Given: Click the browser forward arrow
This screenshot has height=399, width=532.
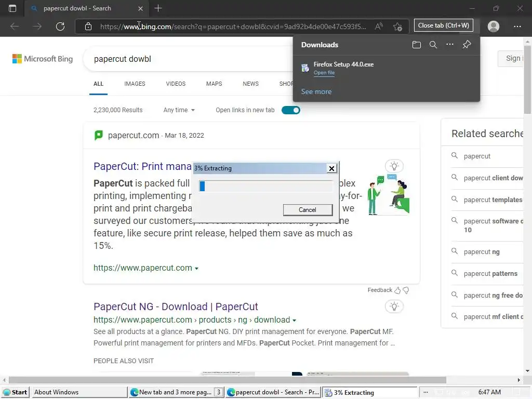Looking at the screenshot, I should (x=37, y=26).
